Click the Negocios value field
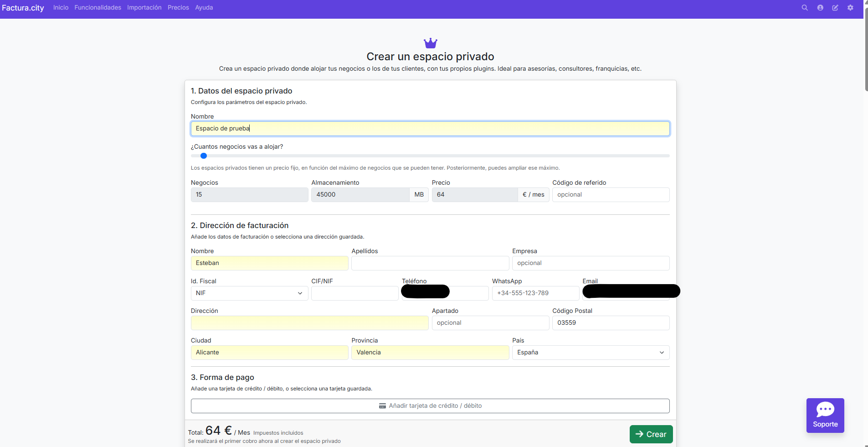The height and width of the screenshot is (447, 868). pyautogui.click(x=249, y=195)
